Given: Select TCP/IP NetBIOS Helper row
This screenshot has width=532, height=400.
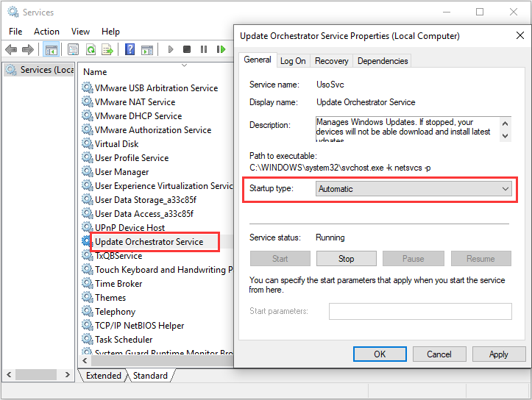Looking at the screenshot, I should (140, 326).
